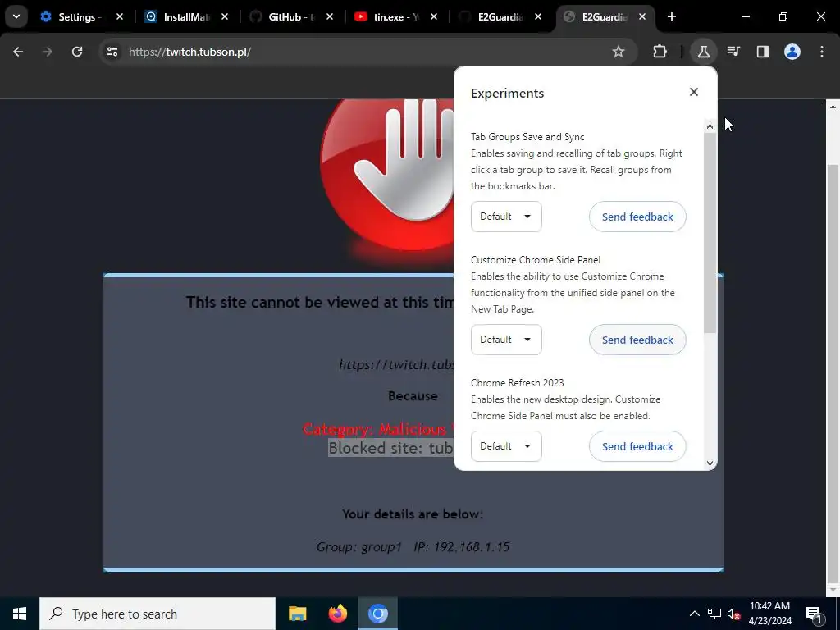The image size is (840, 630).
Task: Open a new tab with plus button
Action: pyautogui.click(x=671, y=16)
